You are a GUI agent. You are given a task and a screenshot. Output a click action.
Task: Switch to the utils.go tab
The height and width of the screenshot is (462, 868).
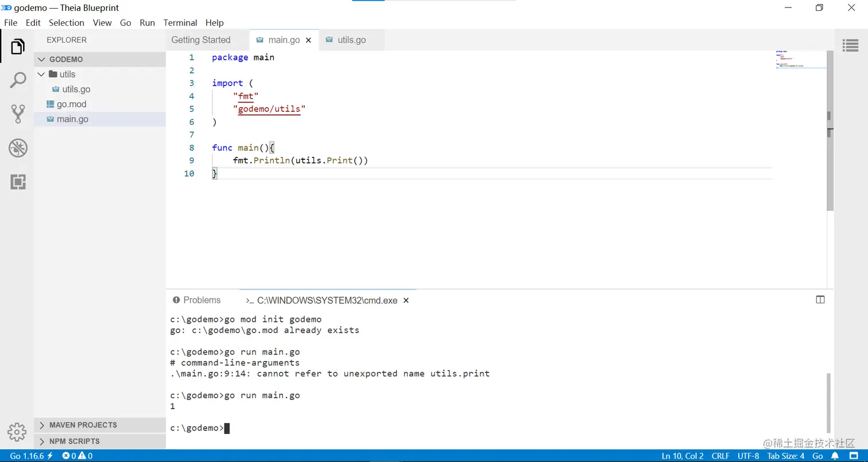(351, 40)
